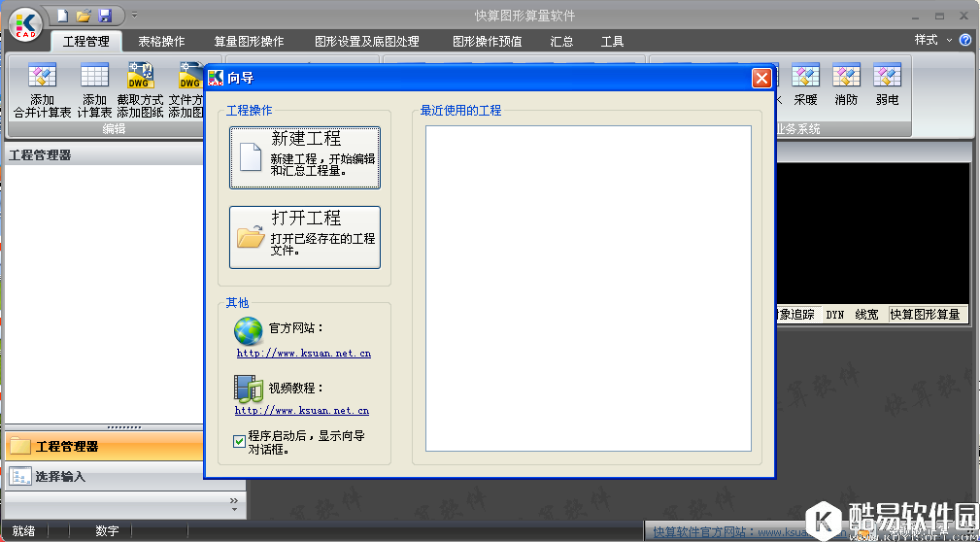Viewport: 980px width, 542px height.
Task: Click the new file quick-access icon
Action: click(x=62, y=15)
